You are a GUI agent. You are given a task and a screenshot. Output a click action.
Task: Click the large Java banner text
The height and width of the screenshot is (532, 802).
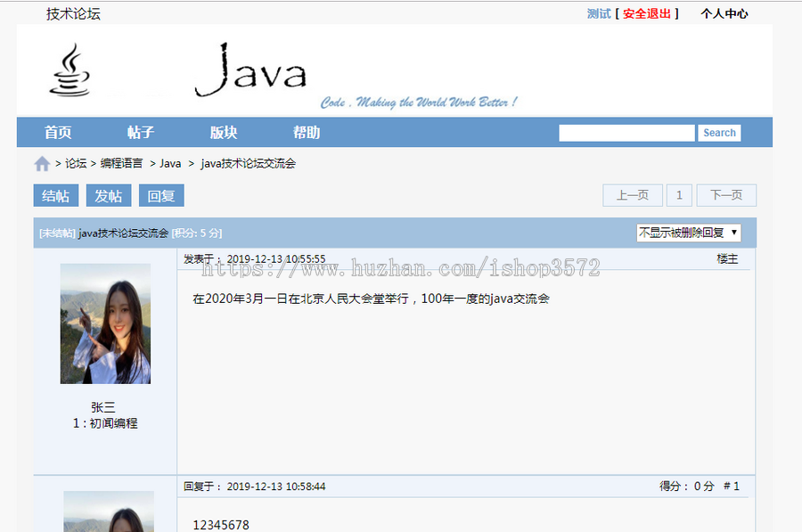click(x=250, y=70)
